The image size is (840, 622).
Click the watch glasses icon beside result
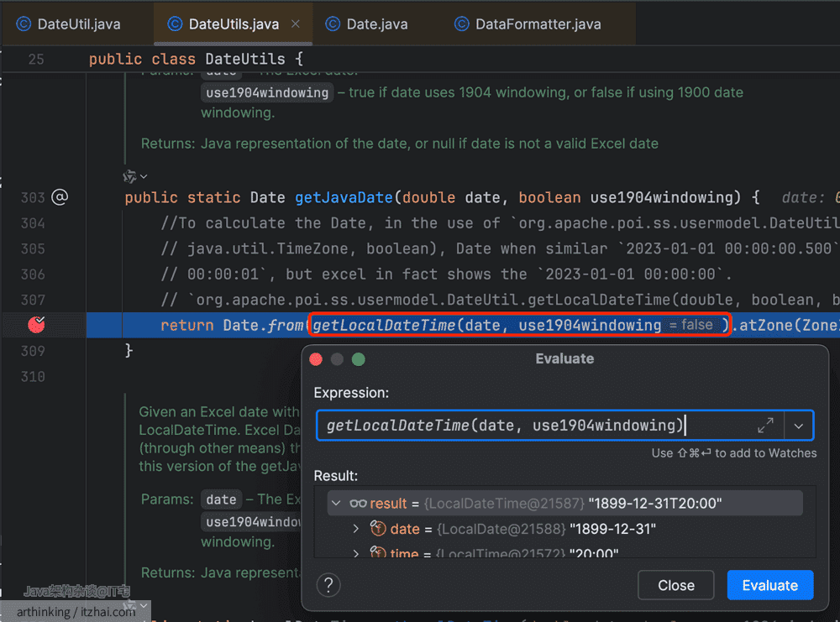(358, 503)
